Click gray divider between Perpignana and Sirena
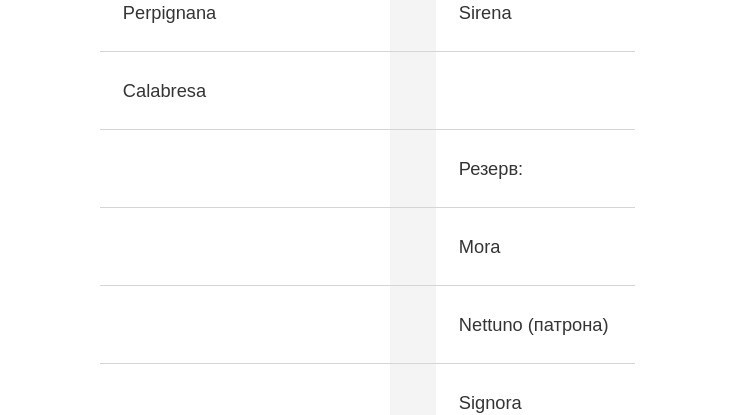753x415 pixels. point(413,25)
